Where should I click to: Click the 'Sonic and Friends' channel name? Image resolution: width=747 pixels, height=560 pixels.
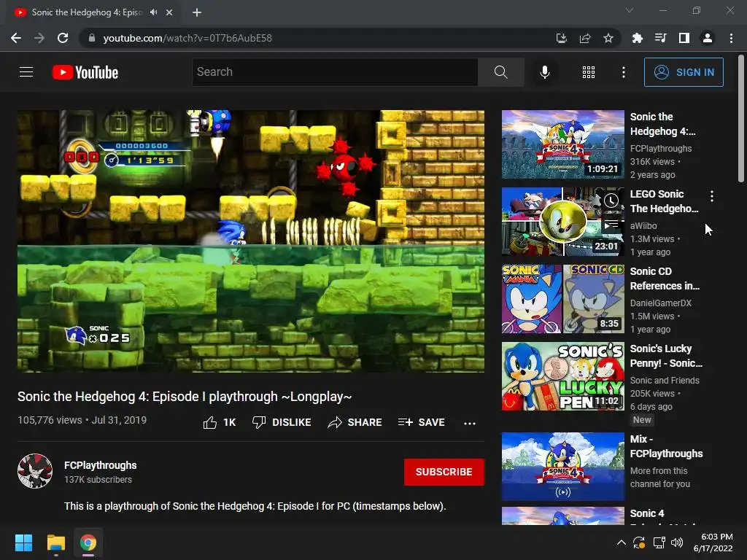click(x=665, y=380)
